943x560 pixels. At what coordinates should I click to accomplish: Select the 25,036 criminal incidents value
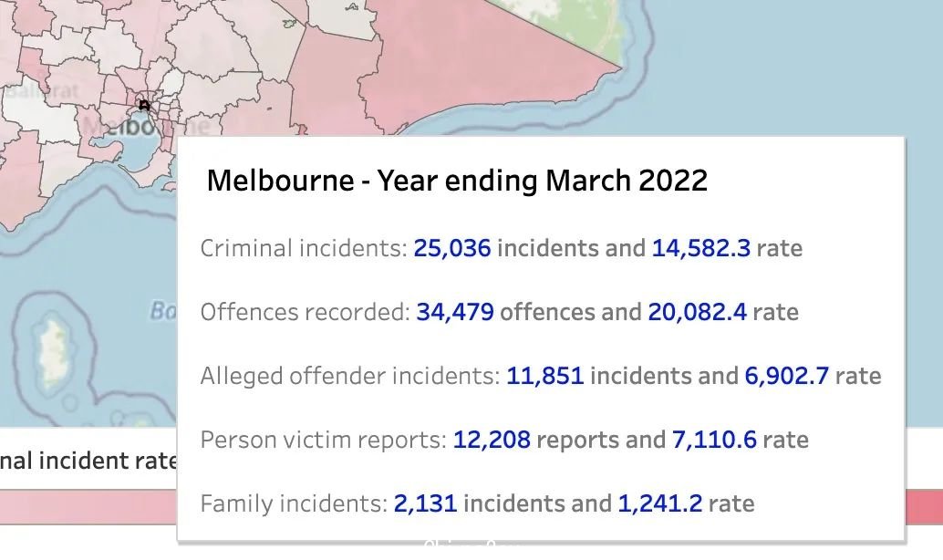[x=452, y=248]
